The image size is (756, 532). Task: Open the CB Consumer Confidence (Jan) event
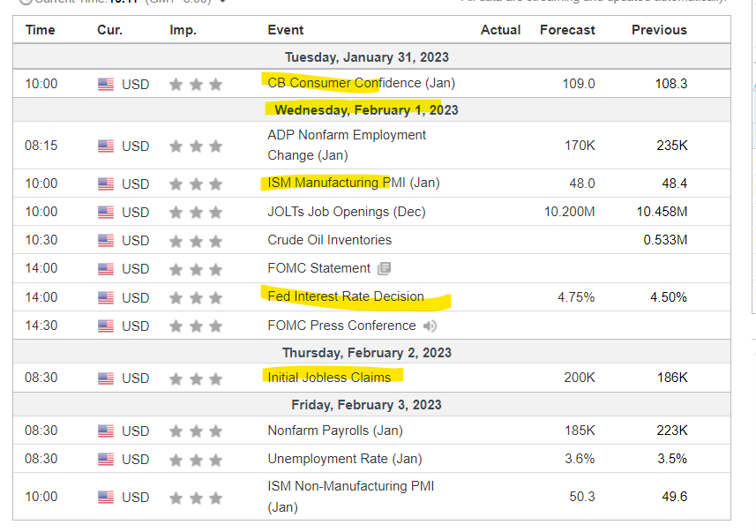361,83
